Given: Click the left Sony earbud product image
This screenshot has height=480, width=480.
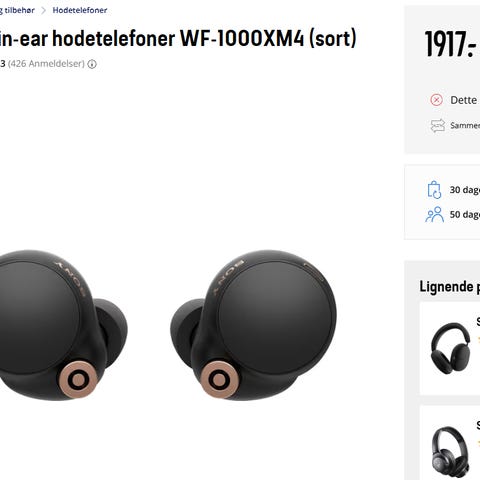Looking at the screenshot, I should [x=63, y=325].
